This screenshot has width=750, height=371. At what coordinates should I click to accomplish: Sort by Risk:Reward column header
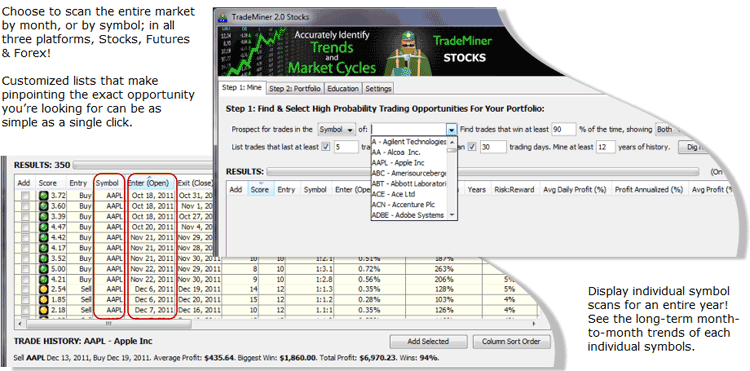pos(515,189)
